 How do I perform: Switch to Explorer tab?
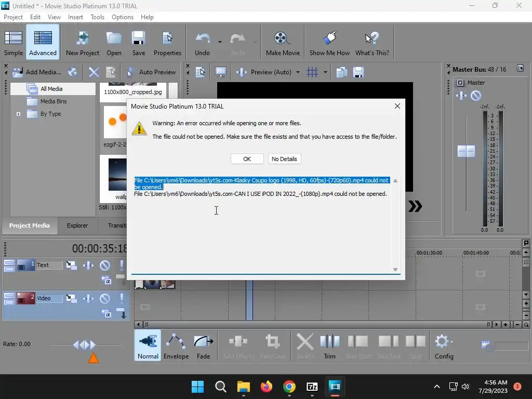click(x=77, y=225)
